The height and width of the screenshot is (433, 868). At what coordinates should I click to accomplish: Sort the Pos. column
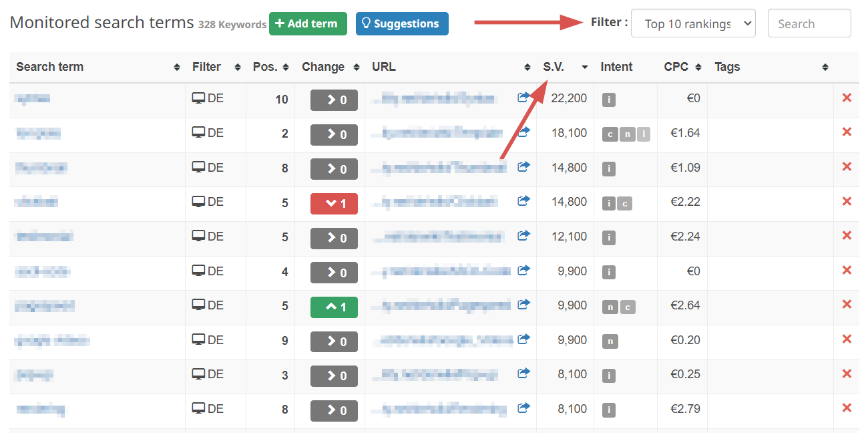tap(286, 67)
